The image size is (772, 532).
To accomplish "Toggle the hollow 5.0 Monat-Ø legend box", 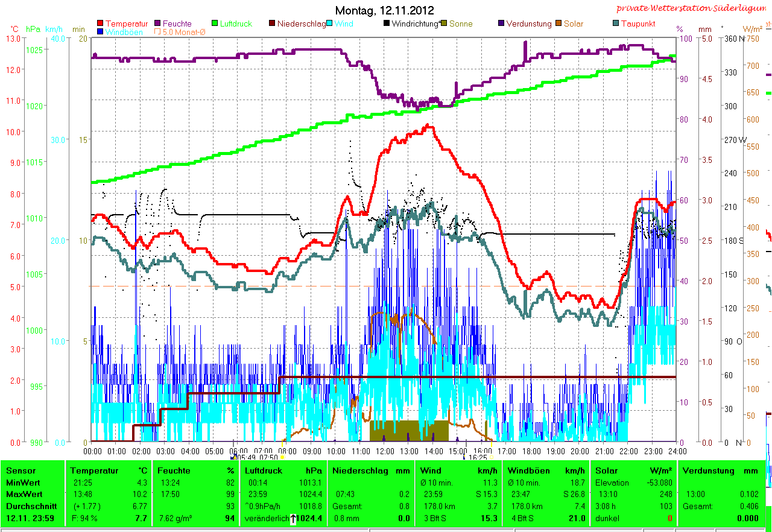I will (x=158, y=31).
